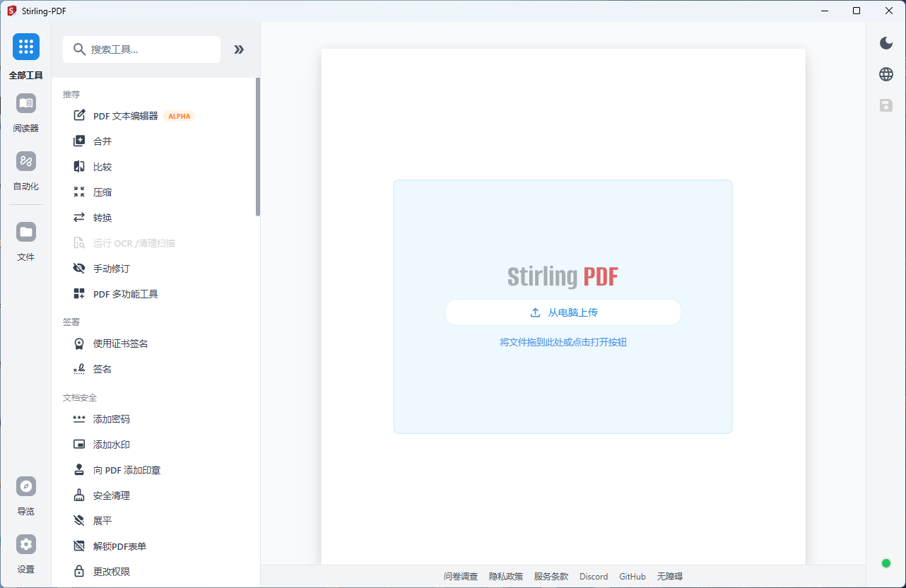Viewport: 906px width, 588px height.
Task: Collapse the tool panel with the chevron
Action: [x=238, y=49]
